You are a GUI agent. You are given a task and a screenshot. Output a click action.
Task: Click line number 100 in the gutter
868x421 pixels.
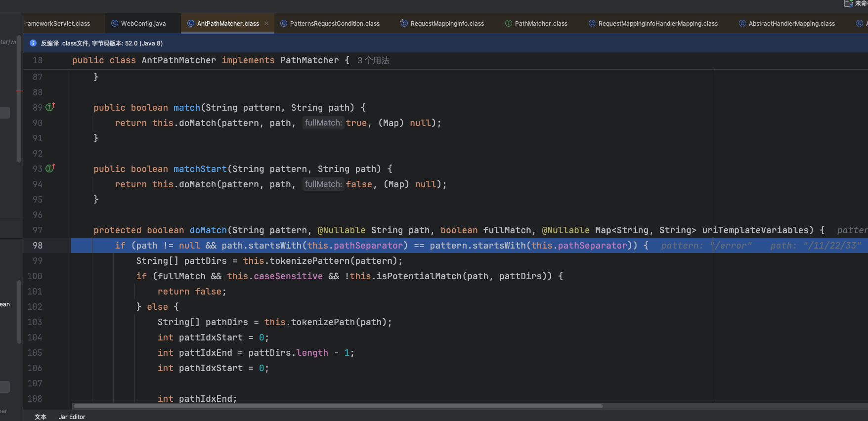pyautogui.click(x=35, y=276)
